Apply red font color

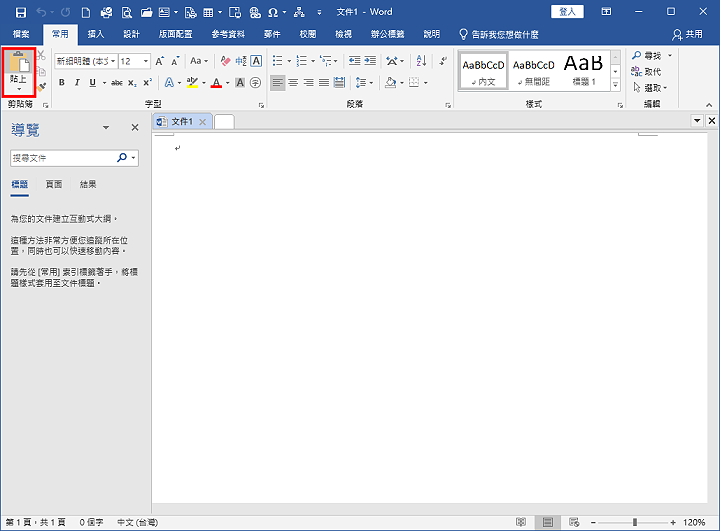216,83
